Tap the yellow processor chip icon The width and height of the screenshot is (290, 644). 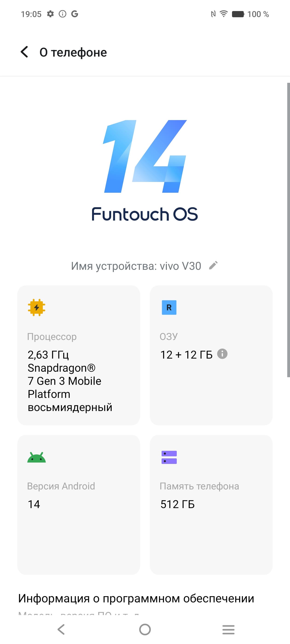click(37, 308)
